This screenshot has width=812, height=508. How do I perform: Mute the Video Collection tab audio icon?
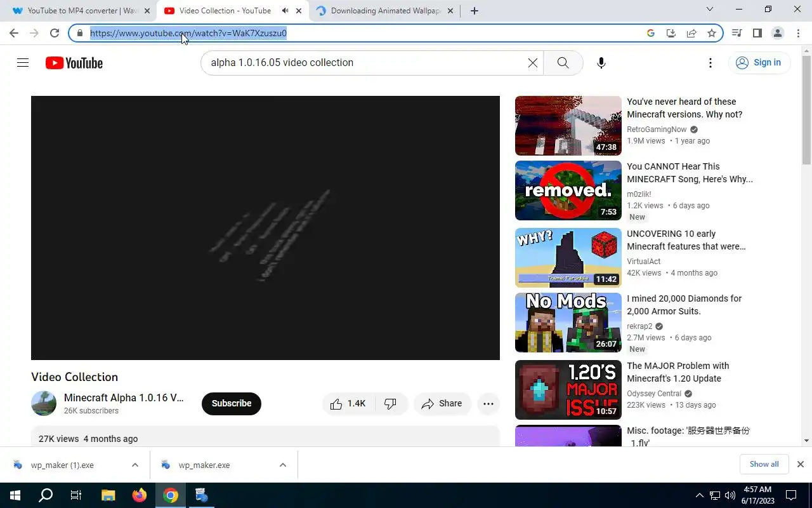coord(285,11)
